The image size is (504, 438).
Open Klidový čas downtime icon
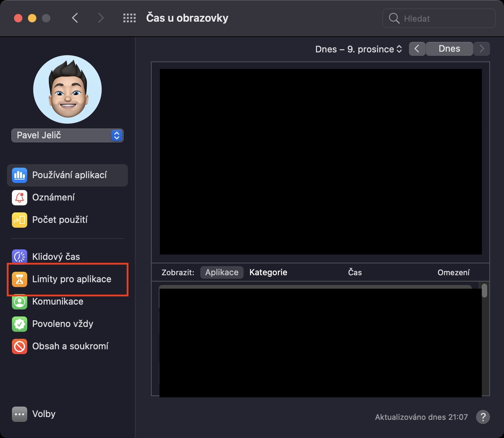(20, 257)
